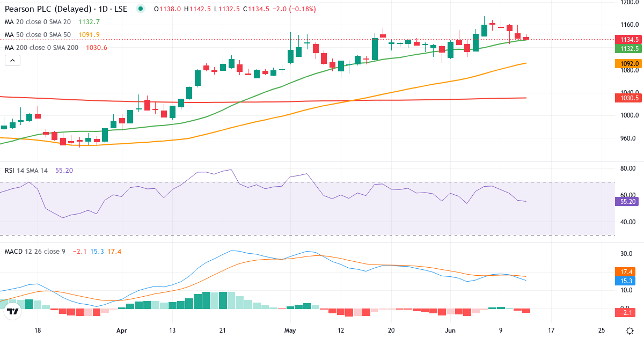
Task: Click the Apr label on time axis
Action: pos(122,330)
